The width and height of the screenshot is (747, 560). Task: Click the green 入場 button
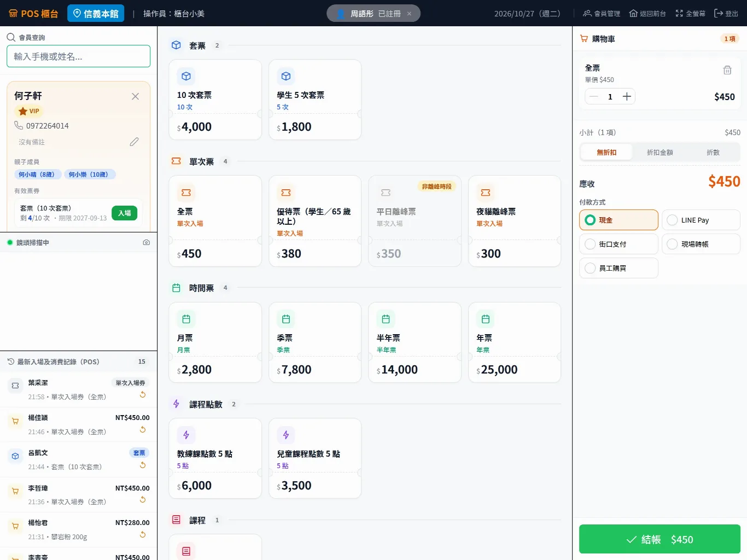(124, 213)
